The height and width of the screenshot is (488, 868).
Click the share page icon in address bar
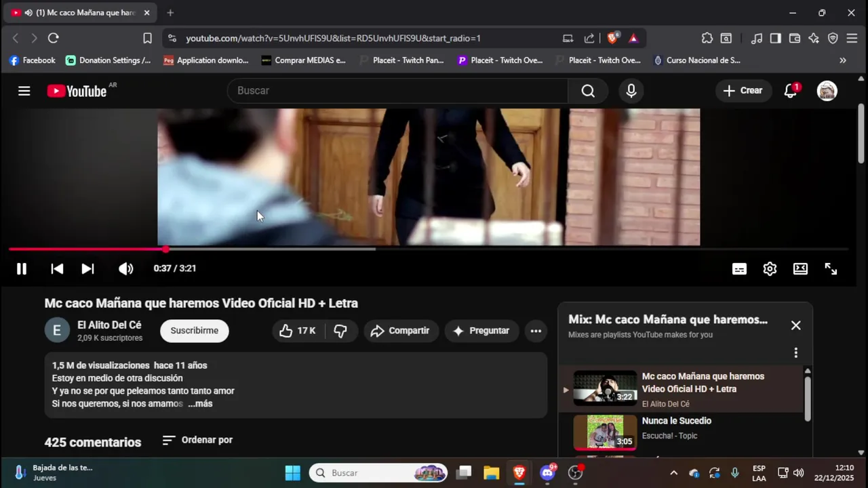589,39
